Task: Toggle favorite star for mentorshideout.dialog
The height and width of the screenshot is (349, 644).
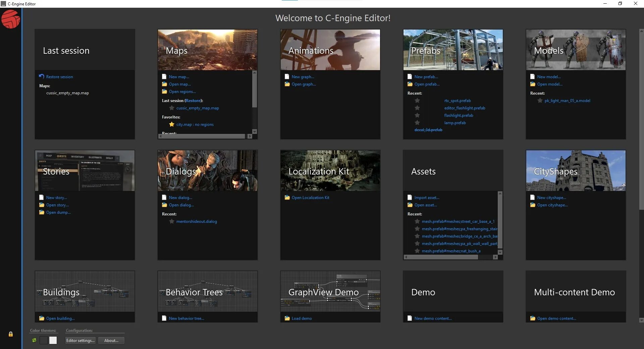Action: tap(172, 221)
